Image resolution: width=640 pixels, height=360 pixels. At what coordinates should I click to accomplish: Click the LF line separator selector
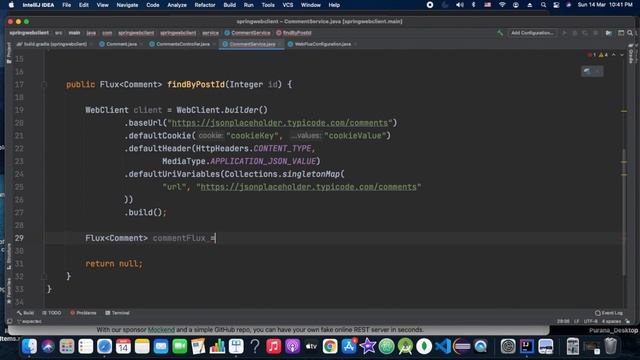pos(576,322)
